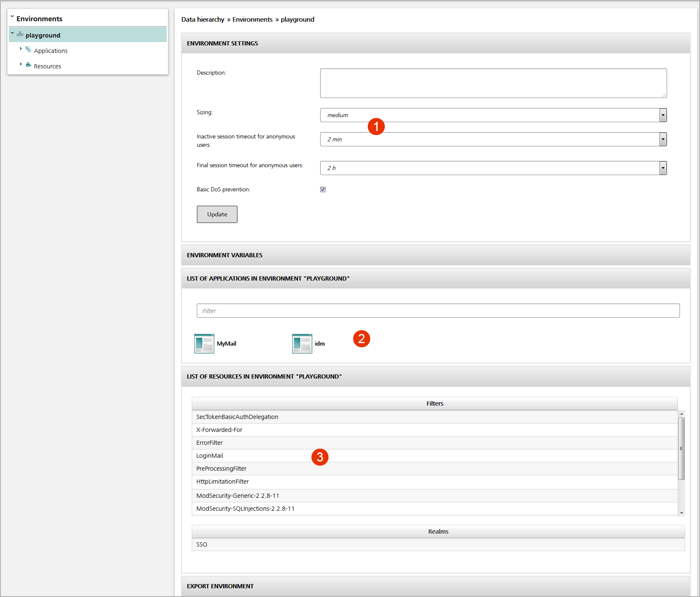Screen dimensions: 700x597
Task: Select the SSO realm row
Action: 438,544
